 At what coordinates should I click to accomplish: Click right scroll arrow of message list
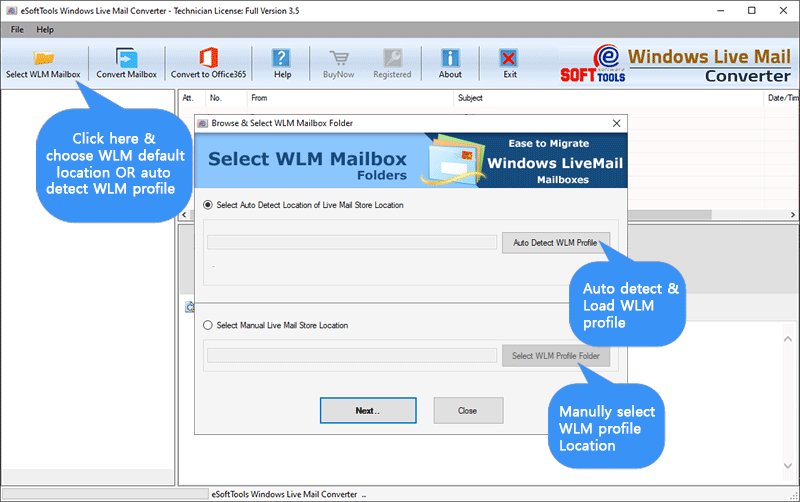793,215
